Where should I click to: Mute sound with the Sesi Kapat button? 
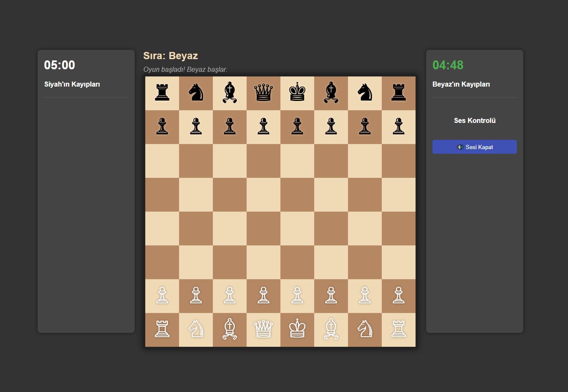474,147
